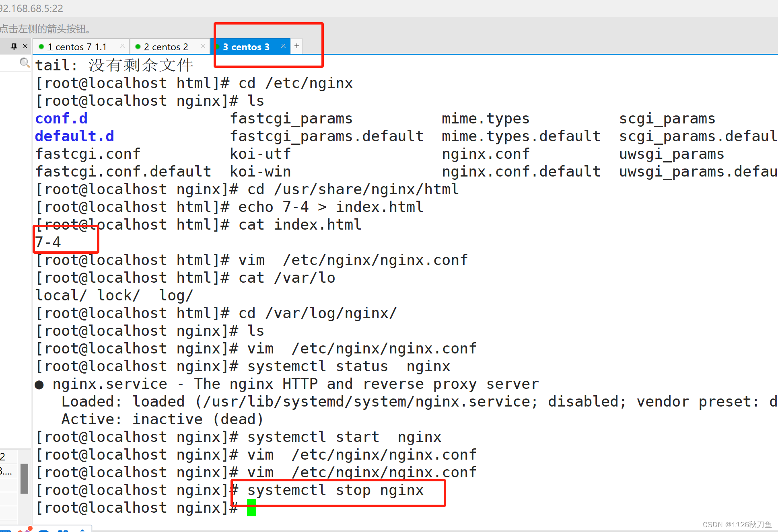
Task: Close the '2 centos 2' tab
Action: (x=203, y=46)
